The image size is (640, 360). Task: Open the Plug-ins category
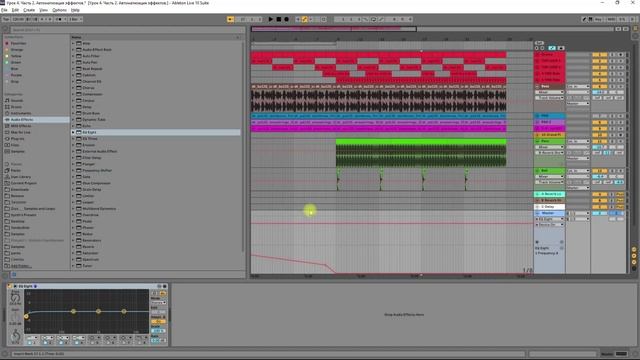(17, 139)
